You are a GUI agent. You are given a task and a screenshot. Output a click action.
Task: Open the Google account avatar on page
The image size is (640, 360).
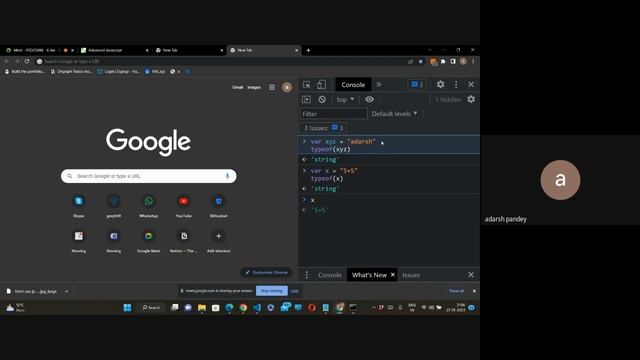(x=287, y=87)
